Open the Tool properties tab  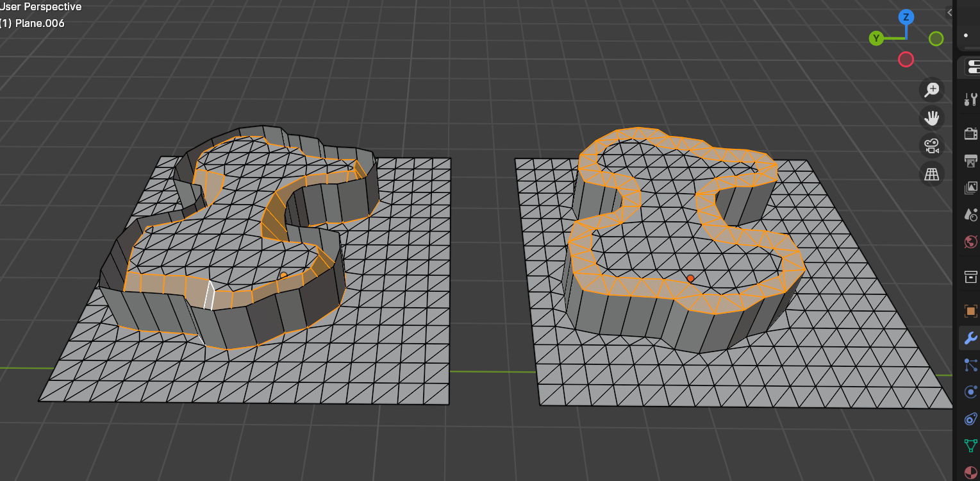pyautogui.click(x=970, y=99)
